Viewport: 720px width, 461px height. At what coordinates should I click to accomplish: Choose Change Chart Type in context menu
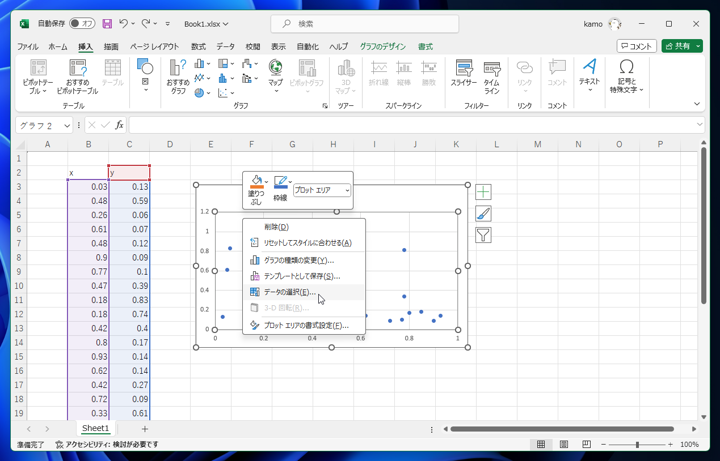click(x=304, y=260)
